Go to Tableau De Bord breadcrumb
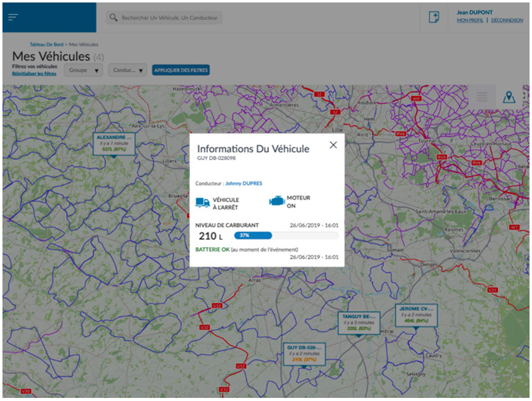Image resolution: width=532 pixels, height=401 pixels. pyautogui.click(x=48, y=44)
